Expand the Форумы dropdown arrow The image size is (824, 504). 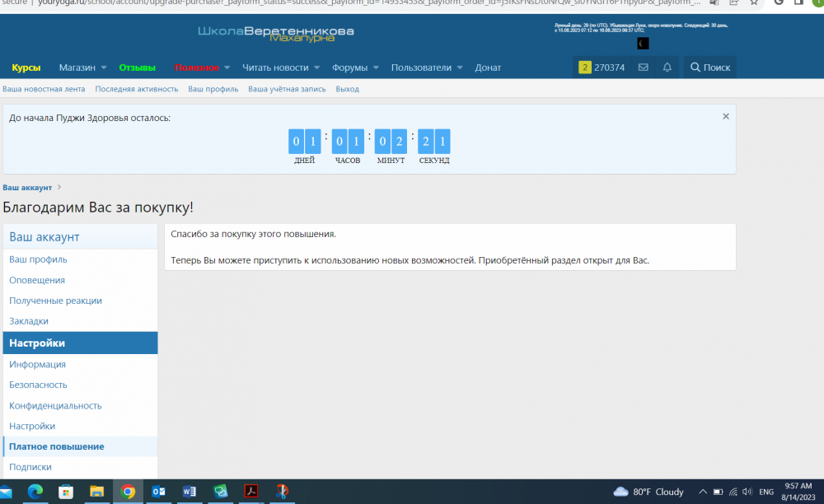point(376,68)
